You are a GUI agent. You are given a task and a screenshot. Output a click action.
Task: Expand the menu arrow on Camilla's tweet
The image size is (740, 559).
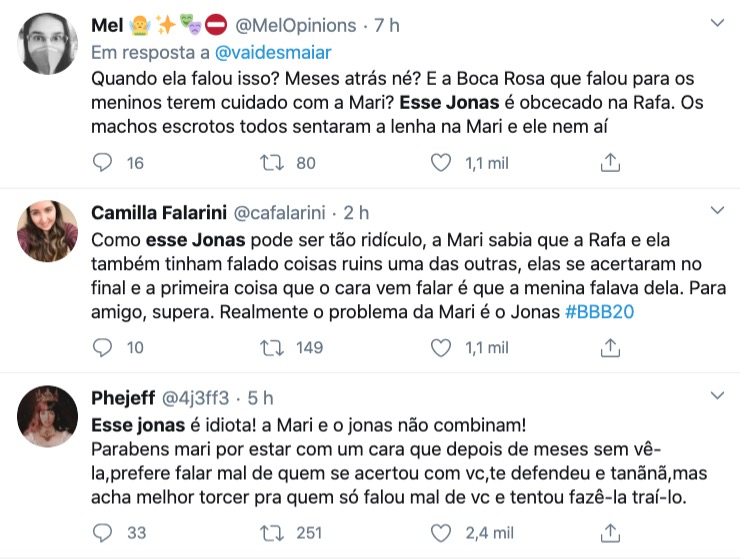pos(717,211)
